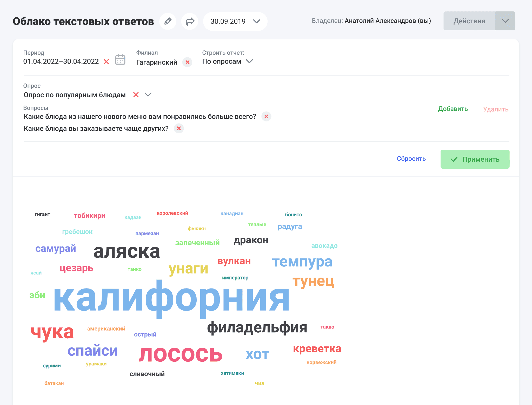Select the word лосось in the word cloud
The image size is (532, 405).
click(x=181, y=354)
